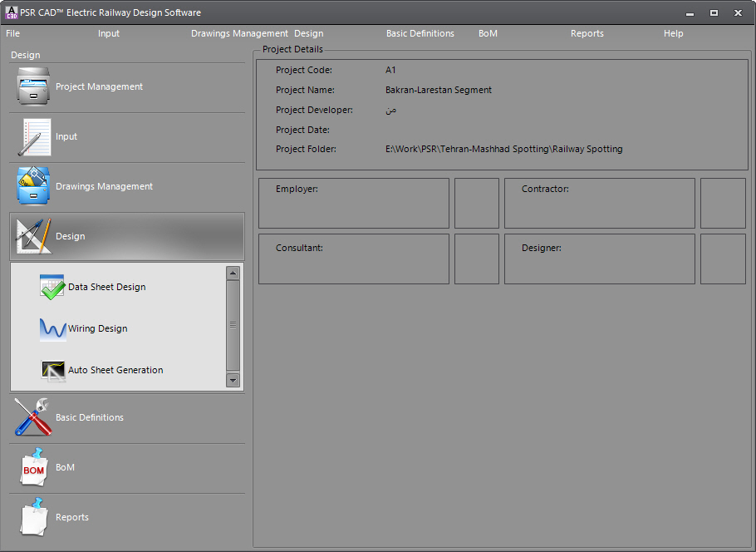This screenshot has height=552, width=756.
Task: Click the Project Name label
Action: pos(305,90)
